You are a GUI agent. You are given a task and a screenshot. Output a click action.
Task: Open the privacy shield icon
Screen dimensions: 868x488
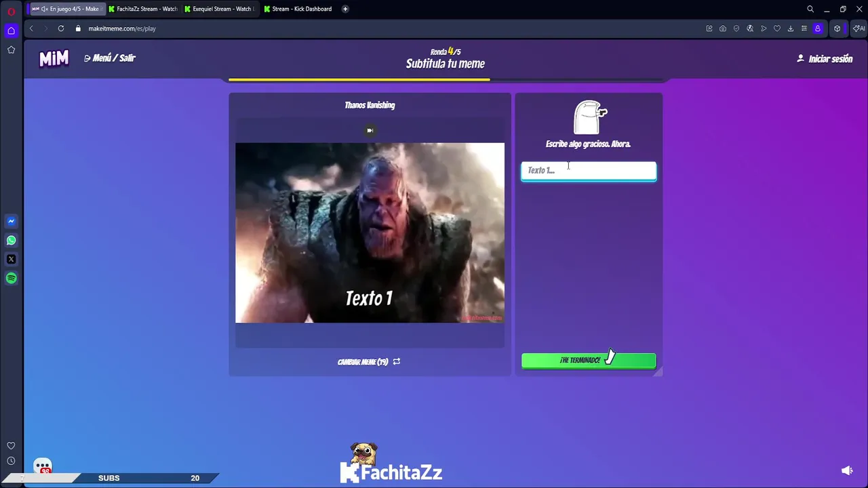tap(736, 28)
